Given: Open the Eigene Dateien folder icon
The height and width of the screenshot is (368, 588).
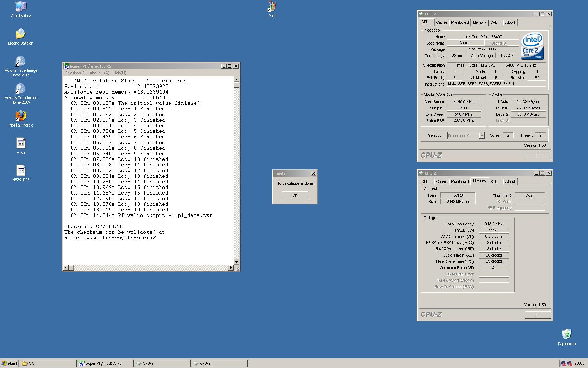Looking at the screenshot, I should 21,37.
